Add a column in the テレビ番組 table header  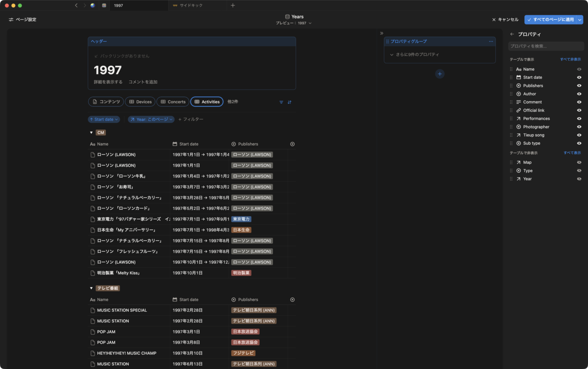(x=293, y=299)
